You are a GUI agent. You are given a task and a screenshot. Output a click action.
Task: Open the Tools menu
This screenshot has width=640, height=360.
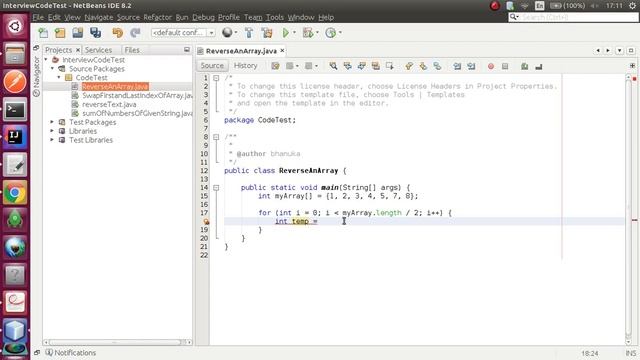coord(275,17)
